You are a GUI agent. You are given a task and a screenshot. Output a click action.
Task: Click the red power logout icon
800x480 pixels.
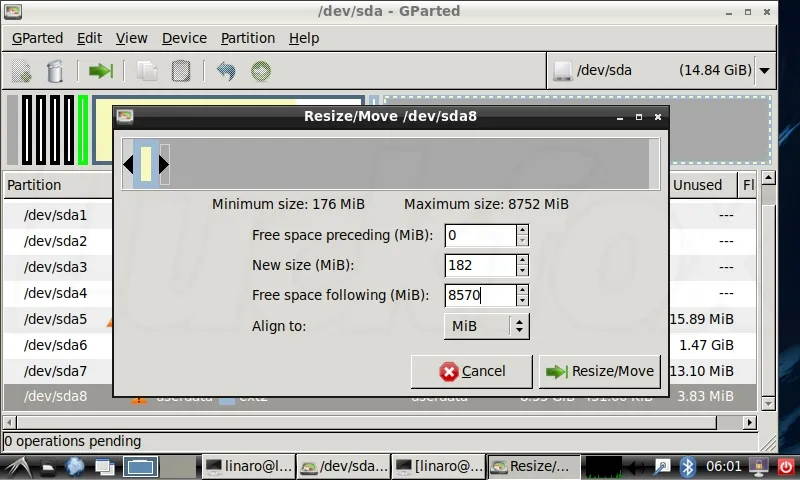pyautogui.click(x=786, y=467)
